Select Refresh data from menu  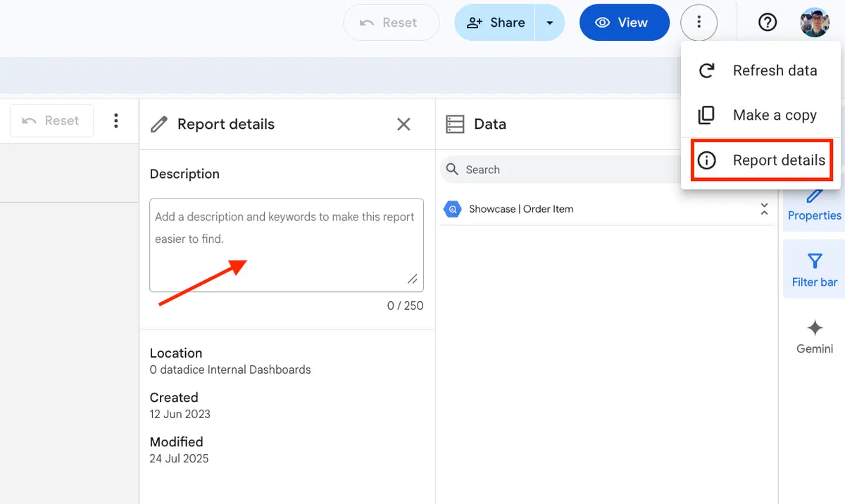point(760,70)
